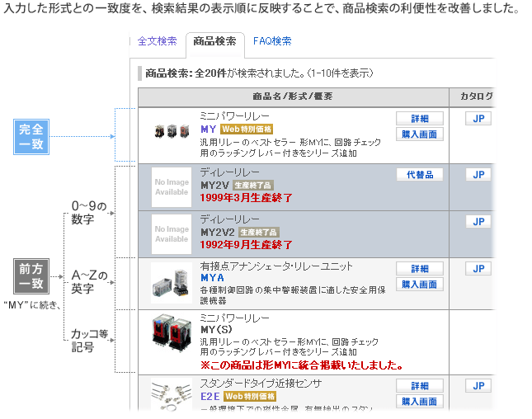
Task: Click 購入画面 button for MYA unit
Action: click(420, 285)
